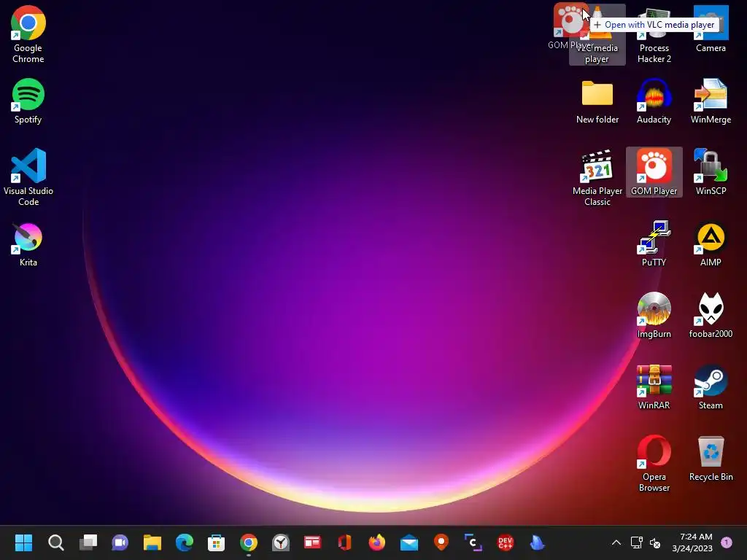The height and width of the screenshot is (560, 747).
Task: Click the AIMP desktop icon
Action: pos(711,244)
